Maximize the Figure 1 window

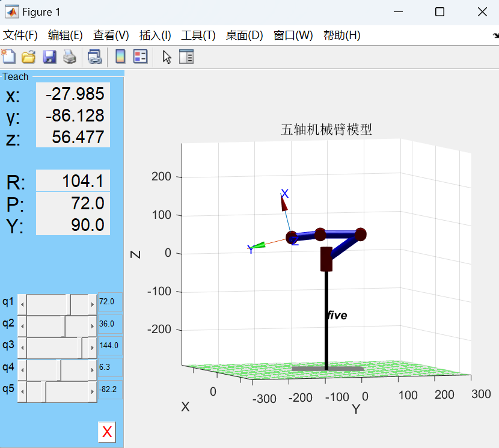(440, 12)
